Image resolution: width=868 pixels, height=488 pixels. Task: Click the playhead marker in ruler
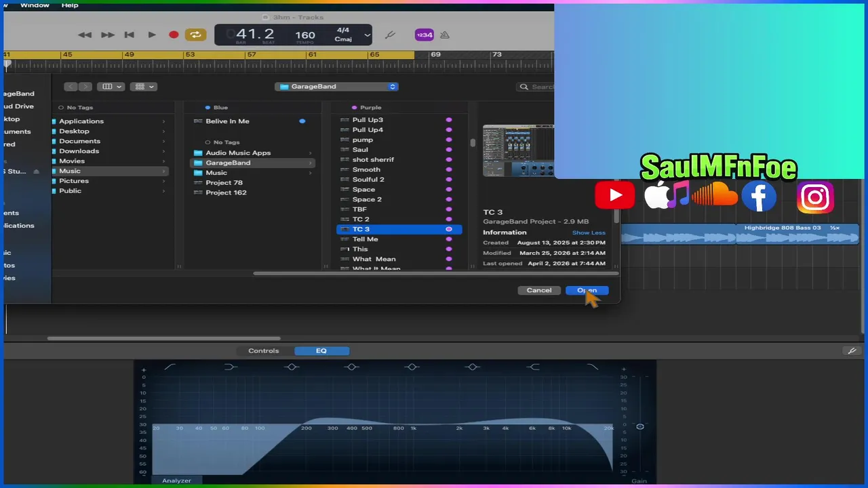[x=7, y=64]
